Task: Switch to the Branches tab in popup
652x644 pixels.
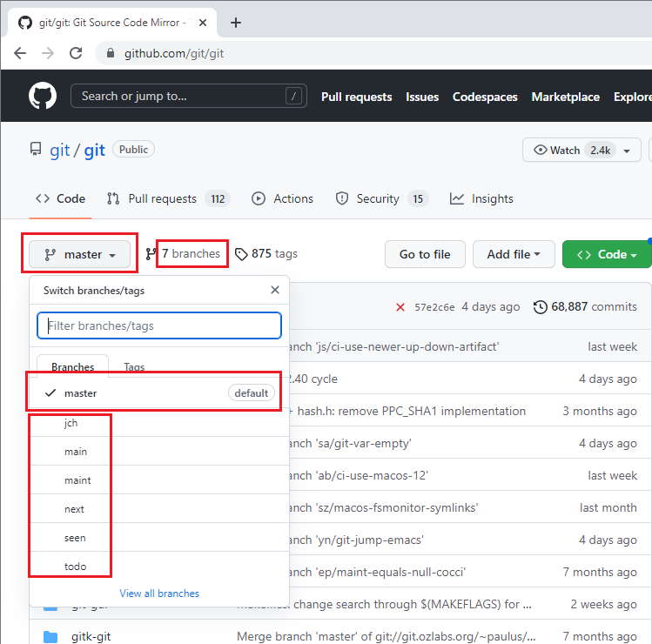Action: 73,366
